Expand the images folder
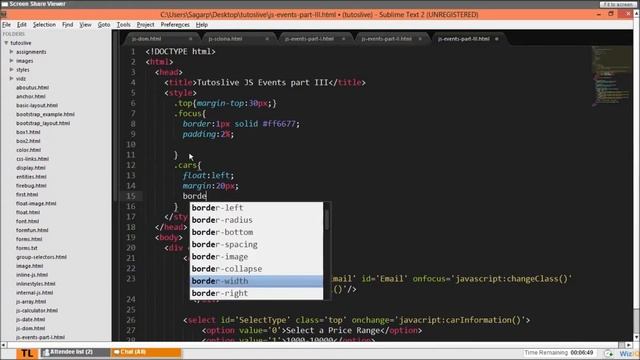The width and height of the screenshot is (640, 360). [11, 61]
